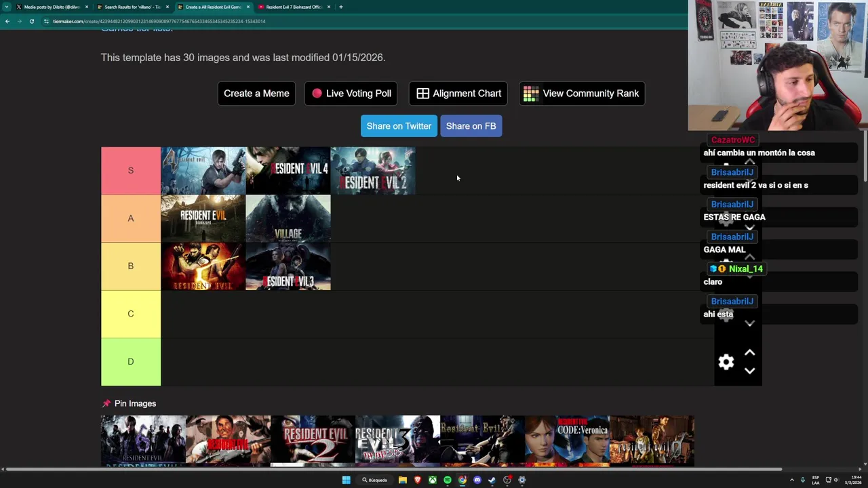Select Create a All Resident Evil Games tab

point(213,7)
